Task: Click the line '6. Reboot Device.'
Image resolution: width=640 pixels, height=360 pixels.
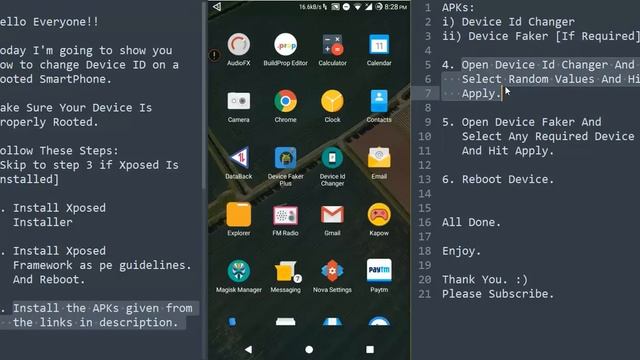Action: pos(498,179)
